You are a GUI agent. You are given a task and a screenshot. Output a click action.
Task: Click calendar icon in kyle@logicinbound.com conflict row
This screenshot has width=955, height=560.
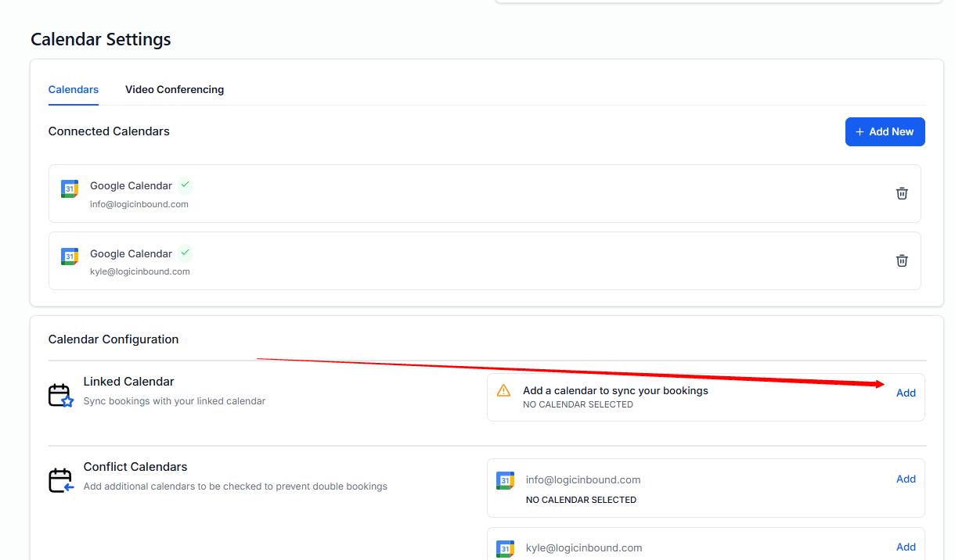(506, 548)
